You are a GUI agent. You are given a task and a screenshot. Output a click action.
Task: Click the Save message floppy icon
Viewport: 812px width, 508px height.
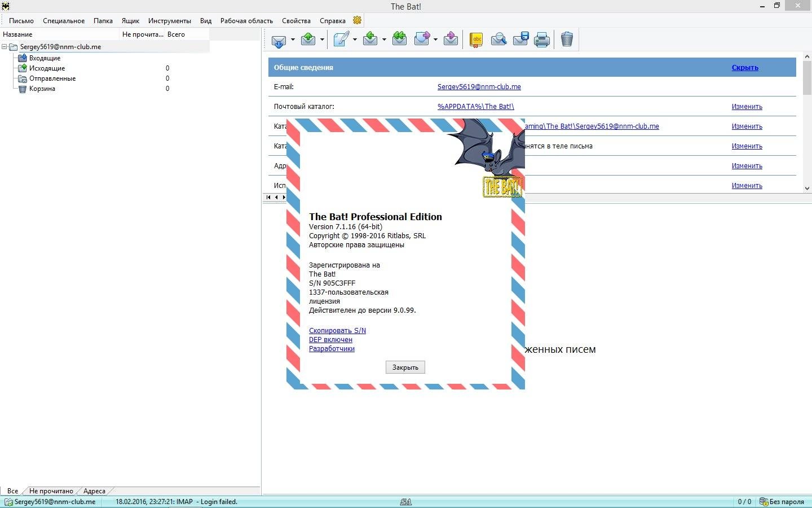pos(520,40)
